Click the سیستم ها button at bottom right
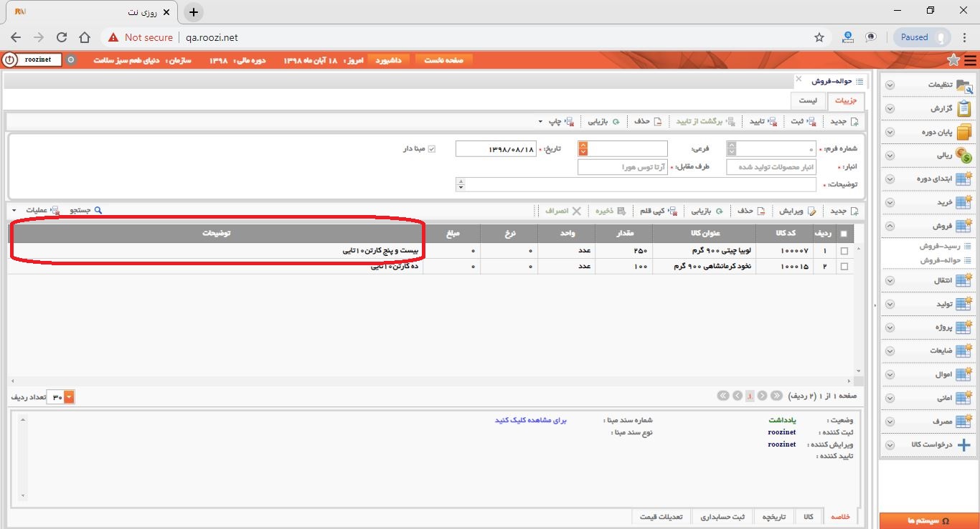Image resolution: width=980 pixels, height=529 pixels. click(x=928, y=521)
